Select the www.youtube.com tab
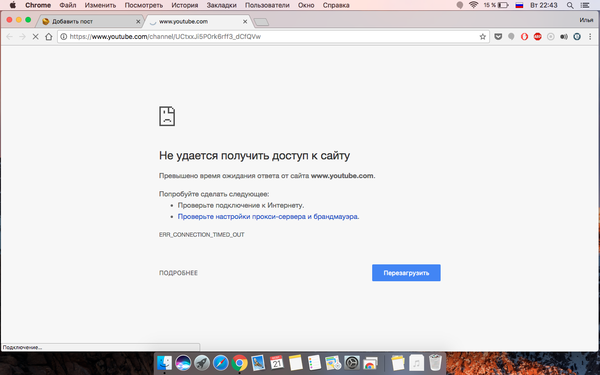The image size is (600, 375). 198,21
